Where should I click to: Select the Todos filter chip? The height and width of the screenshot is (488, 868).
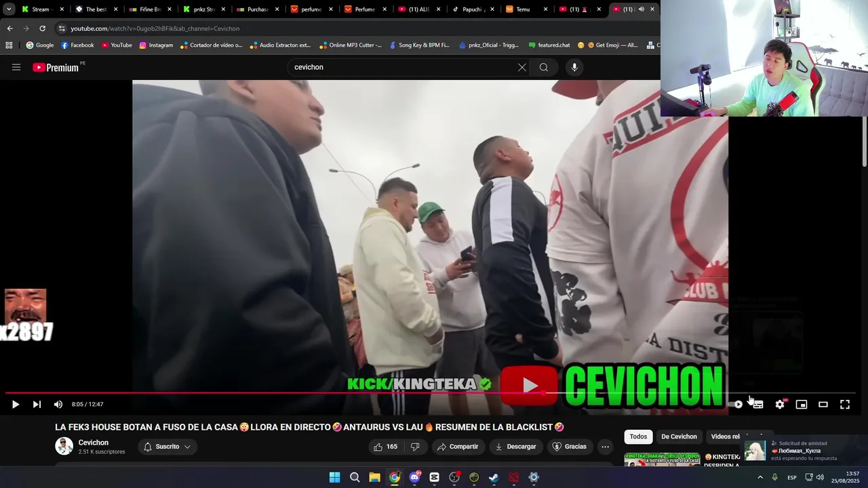click(638, 436)
